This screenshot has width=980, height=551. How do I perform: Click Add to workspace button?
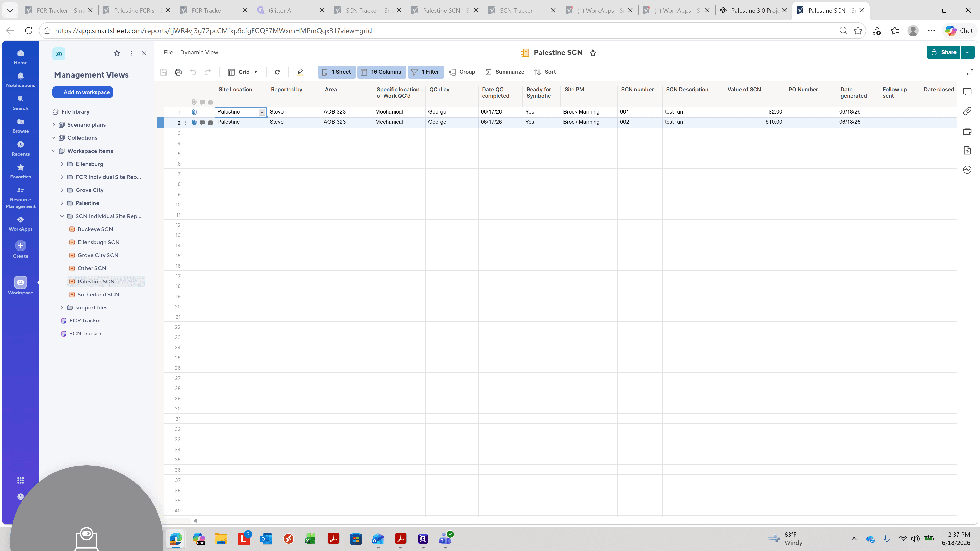tap(82, 92)
